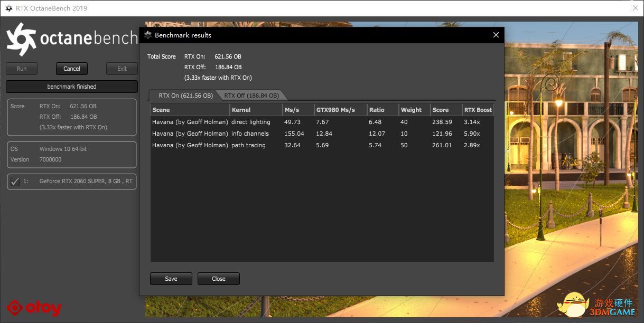This screenshot has height=323, width=644.
Task: Click the 5.90x RTX Boost value
Action: [x=472, y=134]
